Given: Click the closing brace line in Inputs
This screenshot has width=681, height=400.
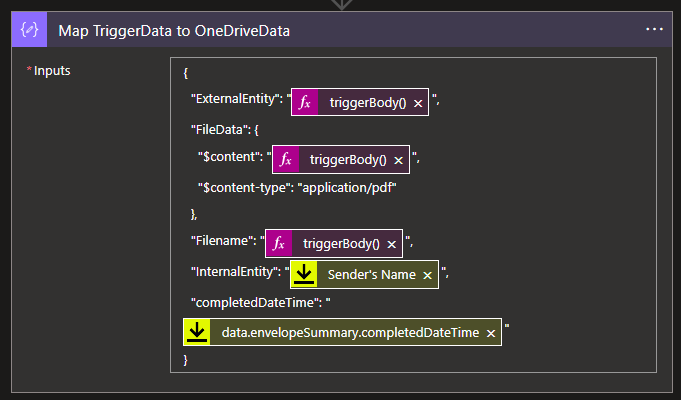Looking at the screenshot, I should [x=186, y=360].
